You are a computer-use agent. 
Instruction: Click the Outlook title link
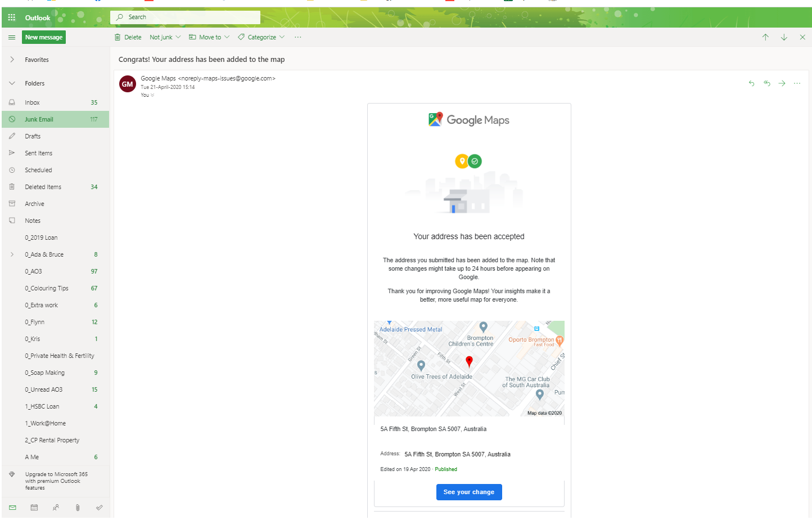(38, 18)
